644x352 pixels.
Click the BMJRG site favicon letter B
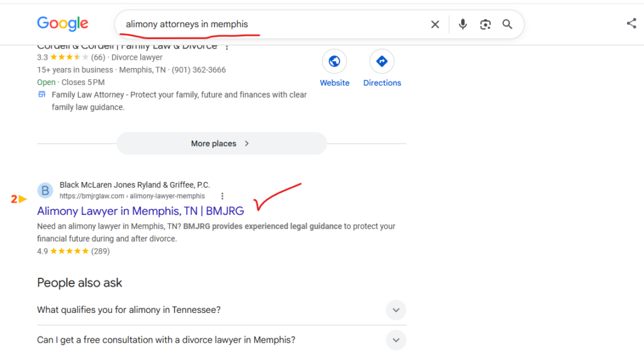[45, 190]
